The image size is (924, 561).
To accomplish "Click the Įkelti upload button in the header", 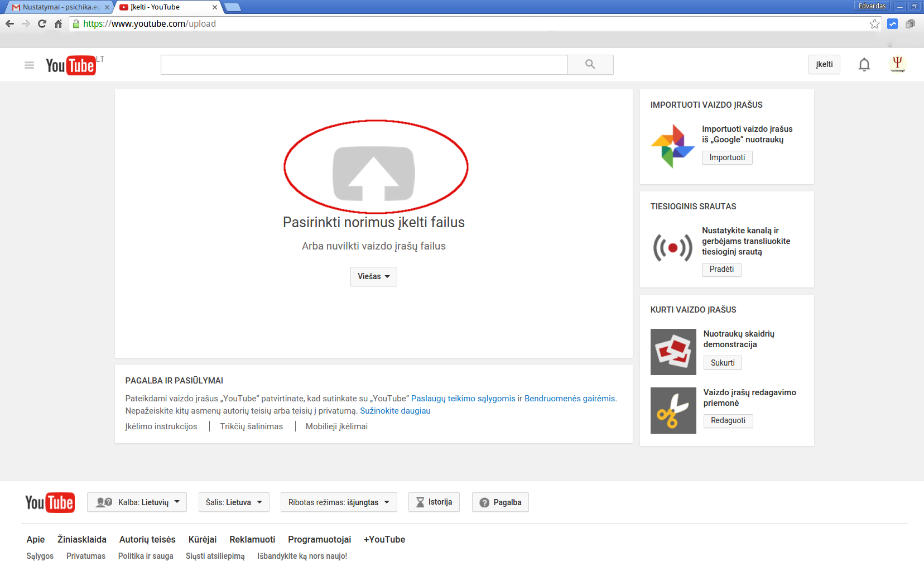I will tap(824, 64).
